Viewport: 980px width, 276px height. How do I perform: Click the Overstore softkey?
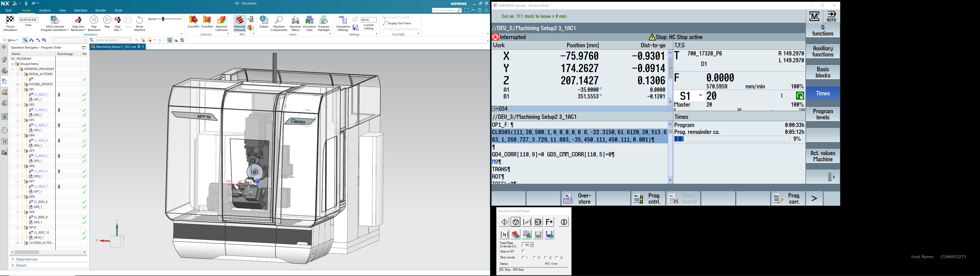pos(578,199)
